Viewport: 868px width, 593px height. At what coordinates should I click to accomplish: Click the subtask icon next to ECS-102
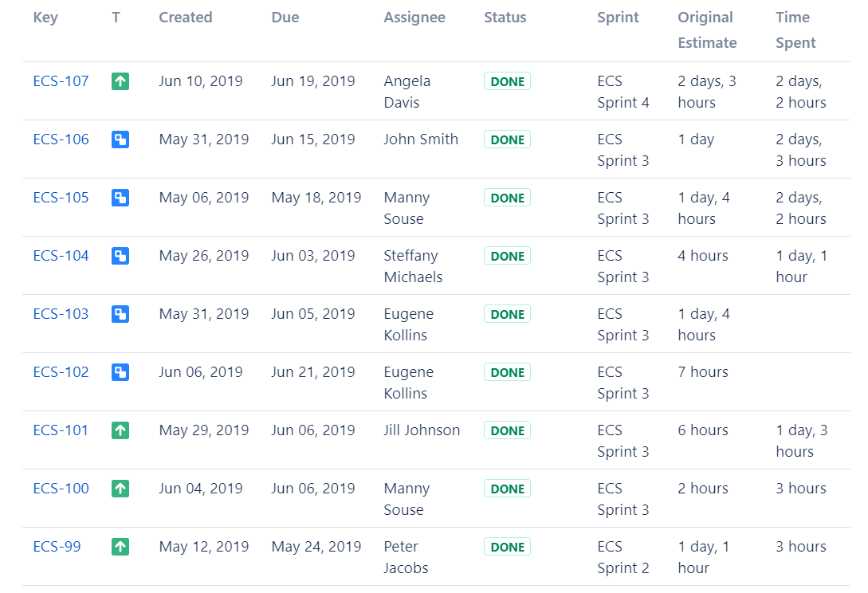tap(120, 372)
